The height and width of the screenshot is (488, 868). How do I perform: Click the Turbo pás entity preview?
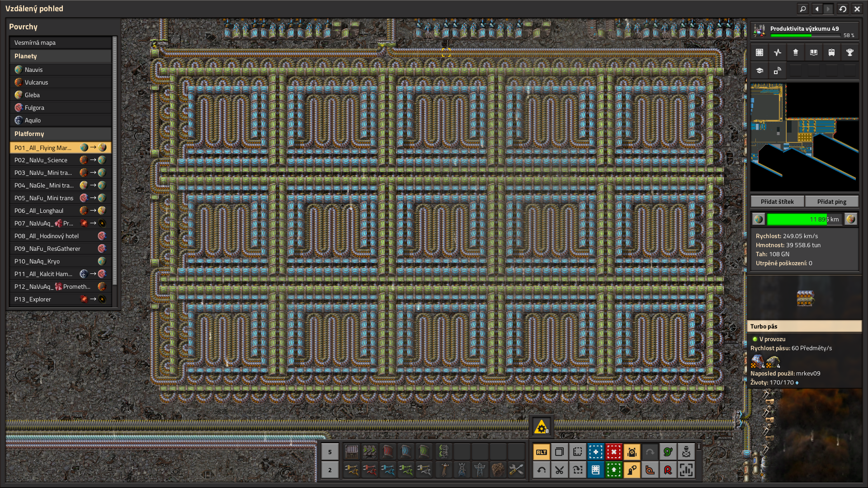[804, 298]
